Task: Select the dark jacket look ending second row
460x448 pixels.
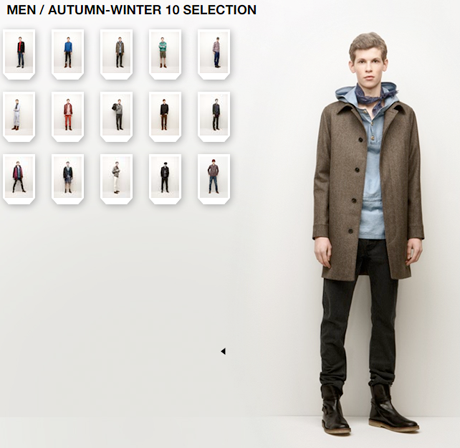Action: [214, 117]
